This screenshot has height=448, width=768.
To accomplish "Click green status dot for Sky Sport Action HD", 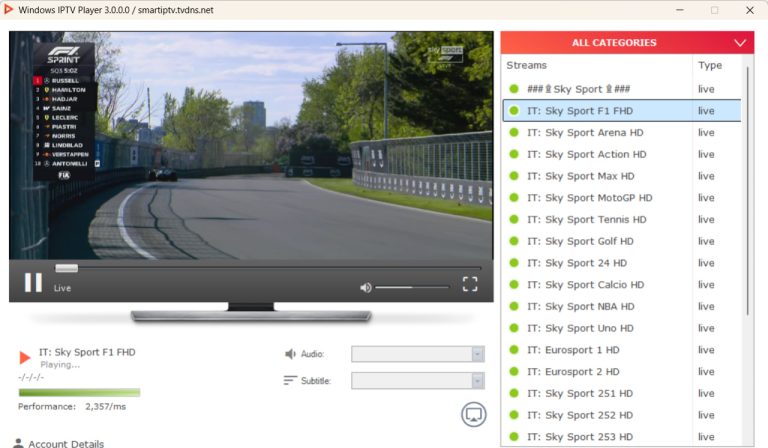I will pos(514,154).
